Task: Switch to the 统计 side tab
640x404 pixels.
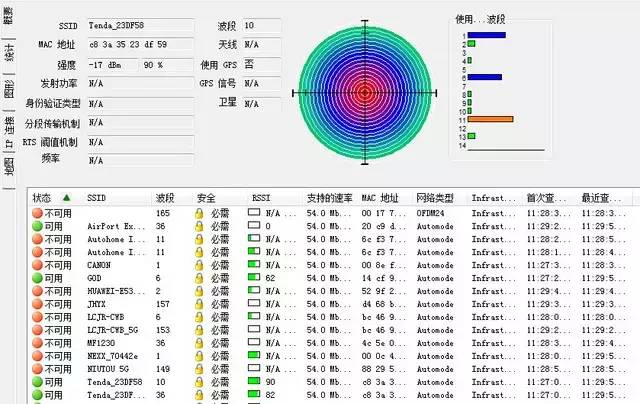Action: 9,51
